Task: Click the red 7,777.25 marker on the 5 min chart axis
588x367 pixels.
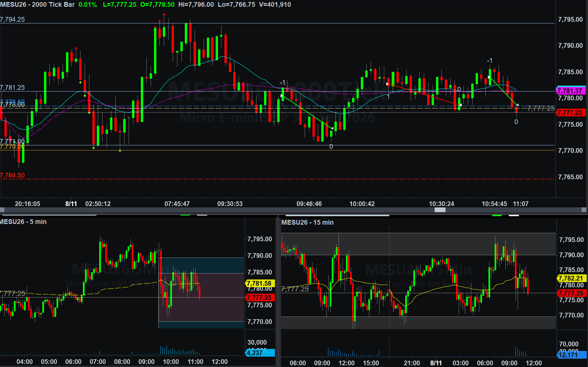Action: 260,298
